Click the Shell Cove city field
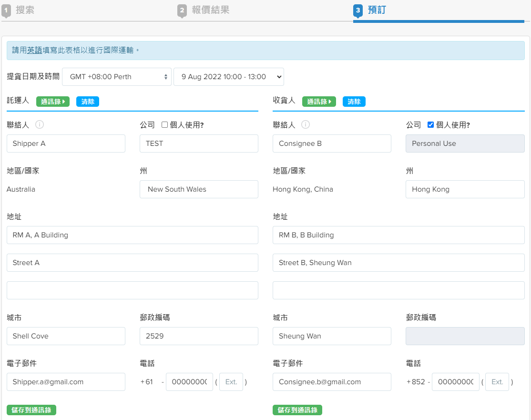531x420 pixels. pyautogui.click(x=66, y=336)
